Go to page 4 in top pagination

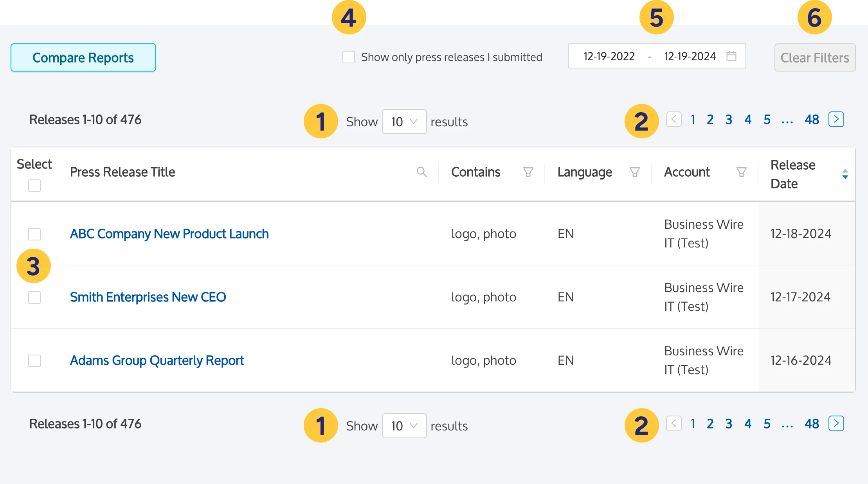pyautogui.click(x=748, y=119)
